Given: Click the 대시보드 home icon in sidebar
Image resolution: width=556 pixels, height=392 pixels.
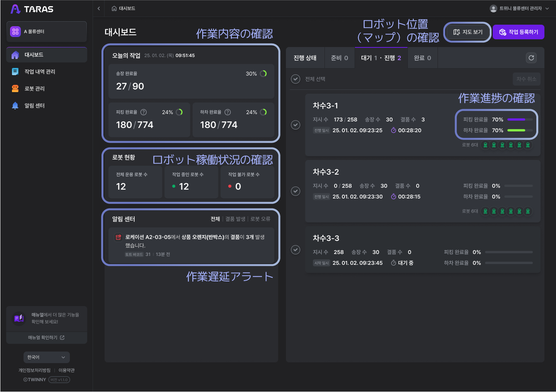Looking at the screenshot, I should coord(15,55).
